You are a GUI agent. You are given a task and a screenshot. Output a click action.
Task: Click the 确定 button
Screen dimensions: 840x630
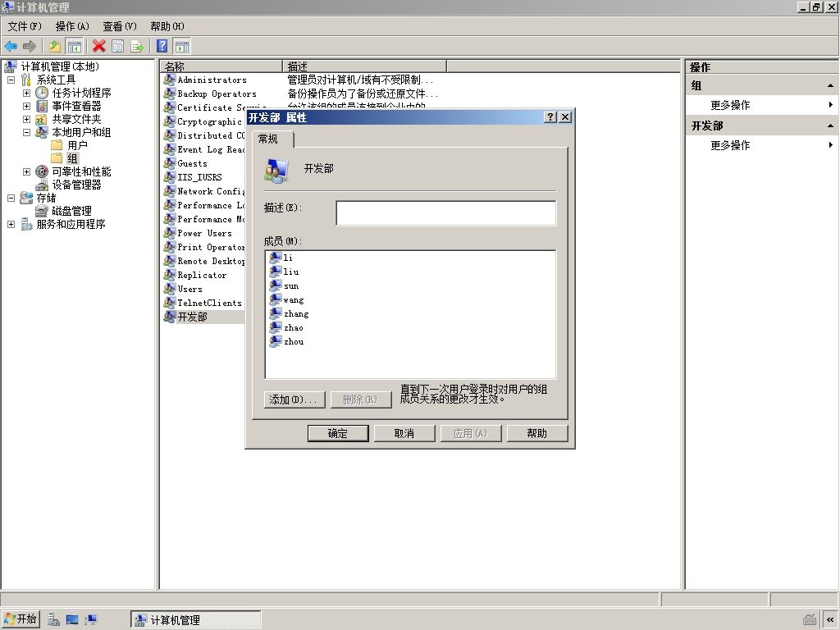(338, 433)
